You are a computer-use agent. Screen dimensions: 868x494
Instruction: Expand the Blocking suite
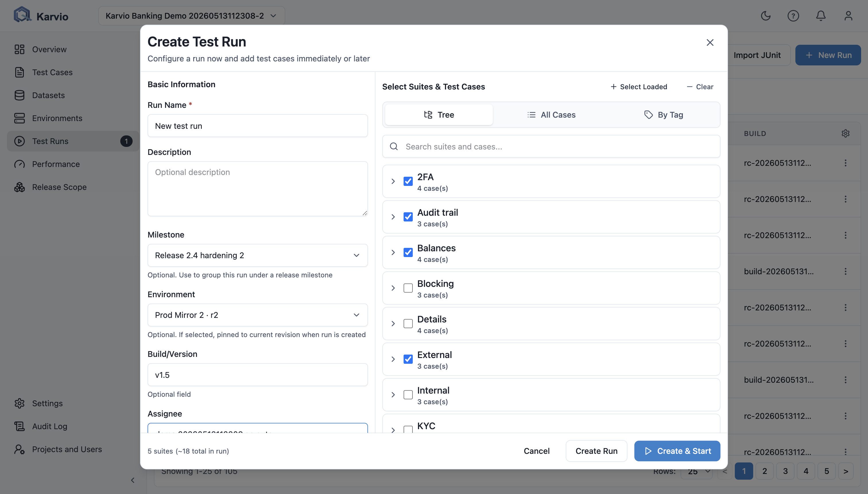[x=393, y=288]
